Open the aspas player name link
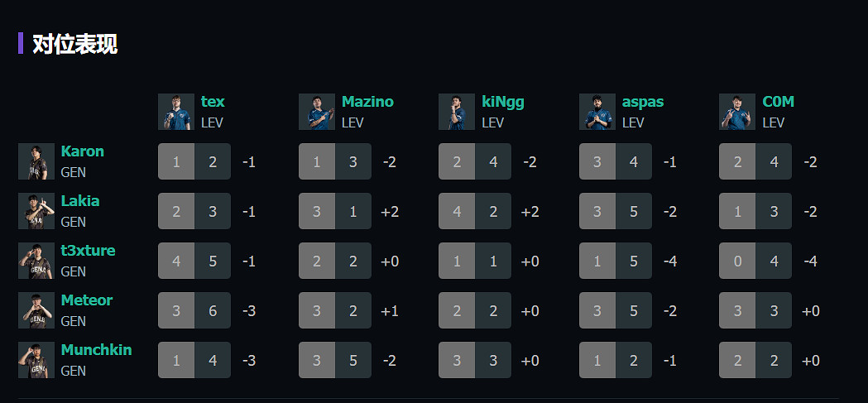Viewport: 868px width, 403px height. 643,102
